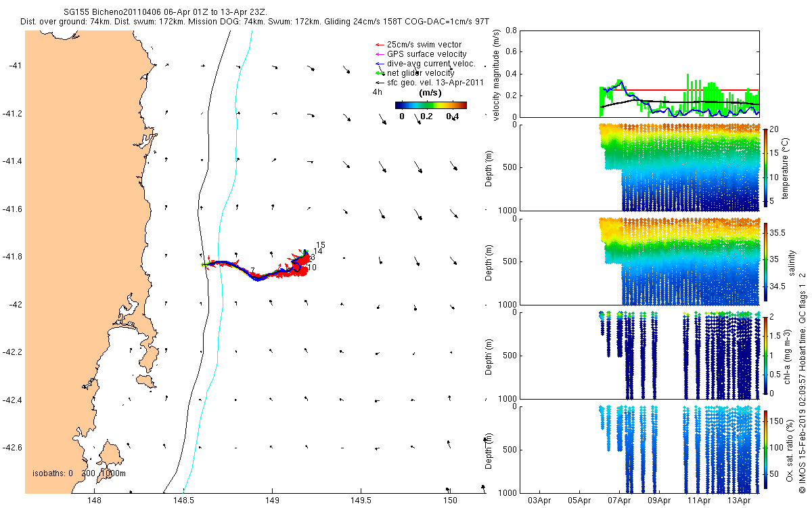Click the vertical IMOS copyright timestamp text
812x508 pixels.
tap(803, 383)
